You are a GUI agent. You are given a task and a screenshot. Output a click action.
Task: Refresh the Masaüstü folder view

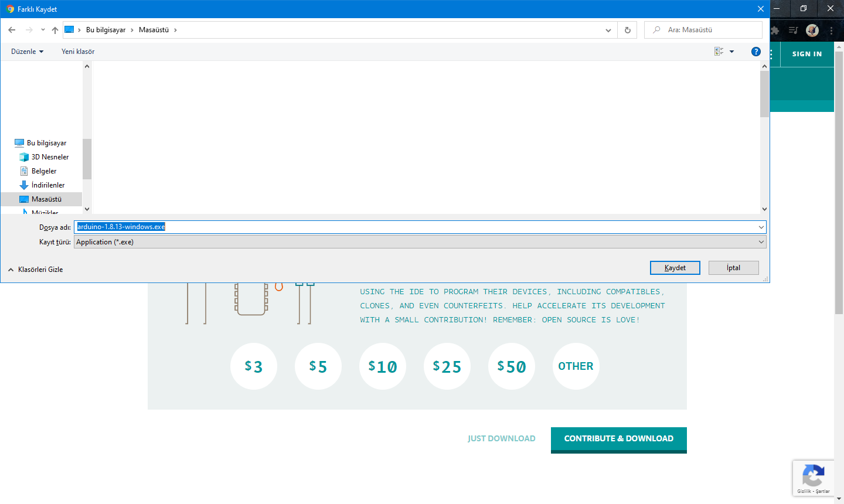[x=627, y=30]
